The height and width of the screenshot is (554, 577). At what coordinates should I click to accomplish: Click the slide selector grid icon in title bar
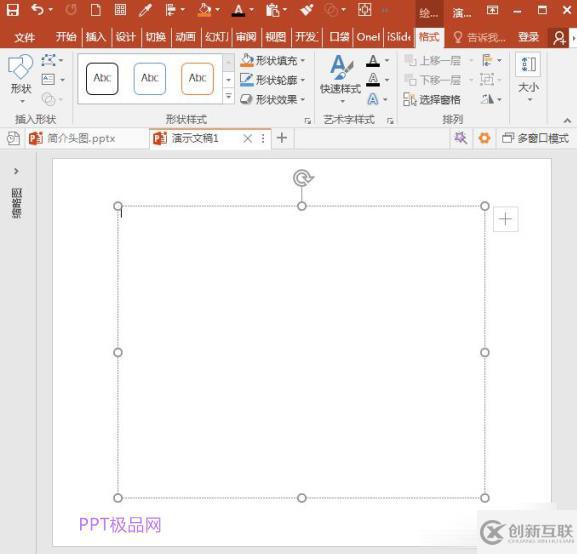tap(120, 10)
